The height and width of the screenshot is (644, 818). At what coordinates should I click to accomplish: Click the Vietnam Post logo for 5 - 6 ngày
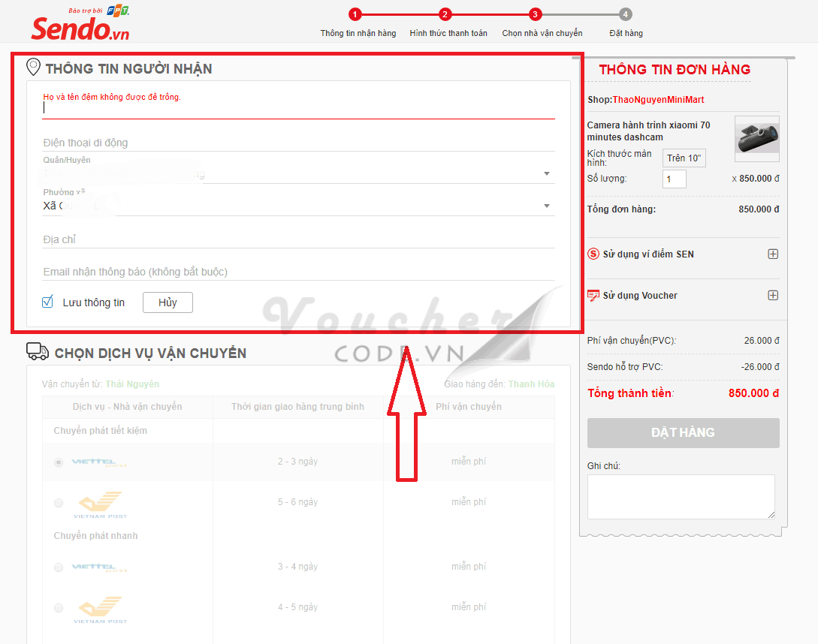100,504
